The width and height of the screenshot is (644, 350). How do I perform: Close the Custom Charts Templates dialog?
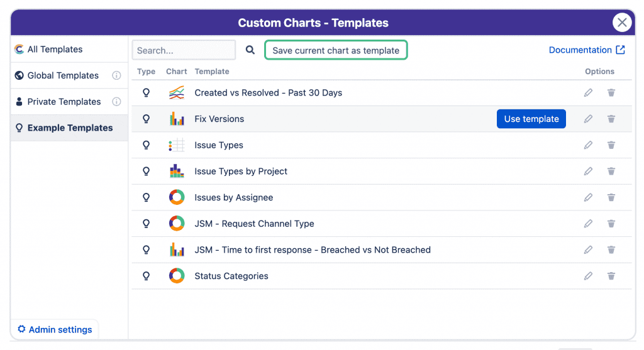point(622,23)
